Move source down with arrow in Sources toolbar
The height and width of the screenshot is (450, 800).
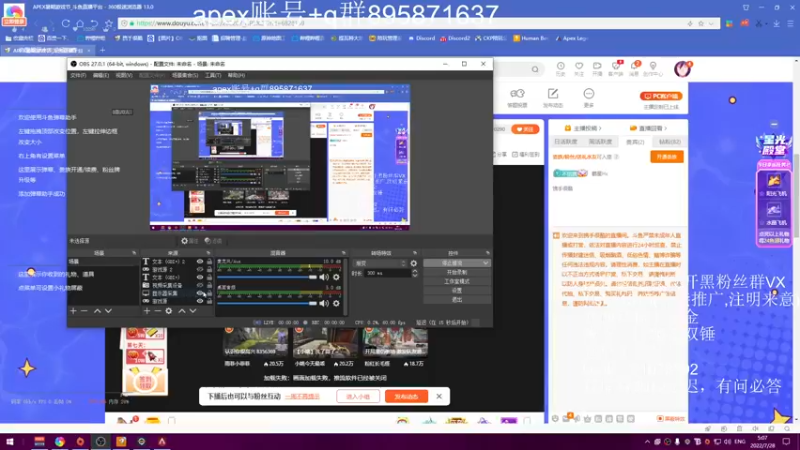[x=193, y=311]
